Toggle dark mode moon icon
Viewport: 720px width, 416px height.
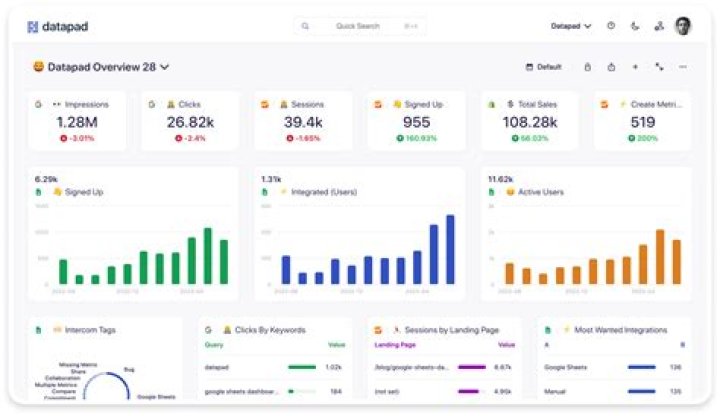tap(635, 26)
